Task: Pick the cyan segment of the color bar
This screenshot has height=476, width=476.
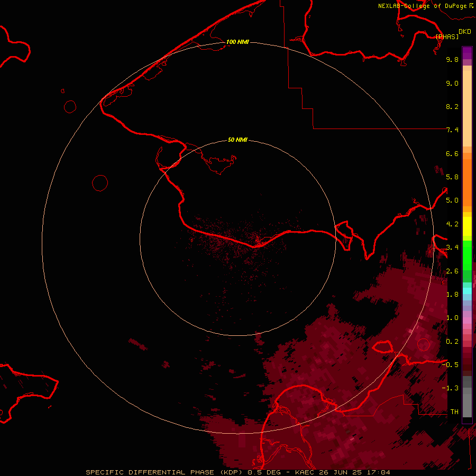Action: (x=467, y=290)
